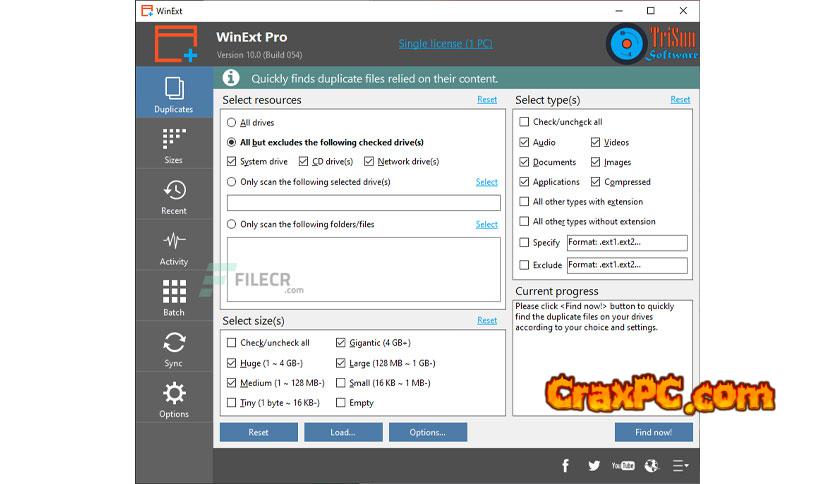Open the Sizes section in the sidebar
This screenshot has width=836, height=484.
tap(174, 144)
